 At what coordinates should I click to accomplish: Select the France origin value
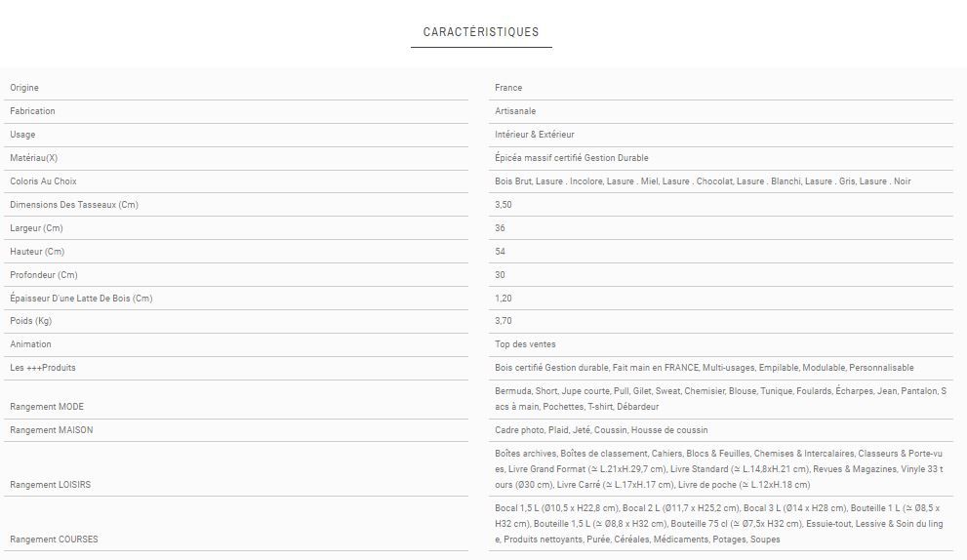[508, 88]
